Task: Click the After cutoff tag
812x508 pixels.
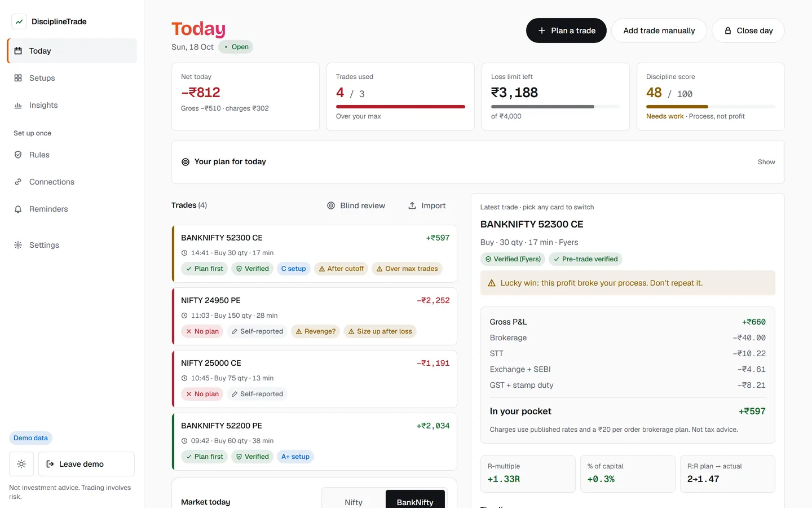Action: coord(341,269)
